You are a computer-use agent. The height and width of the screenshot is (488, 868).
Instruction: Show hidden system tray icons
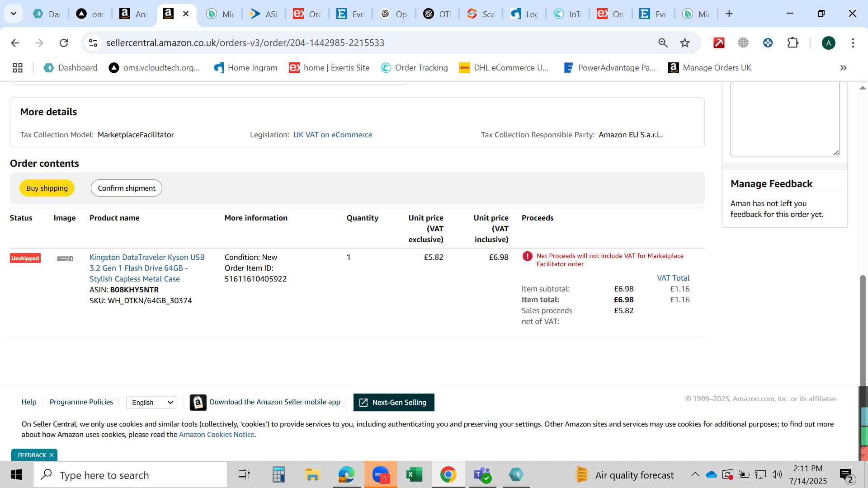point(695,474)
